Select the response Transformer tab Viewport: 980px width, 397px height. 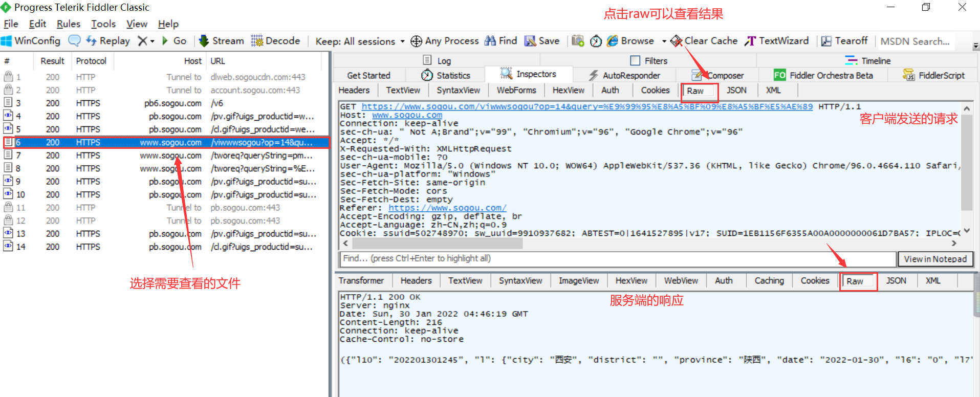pos(361,281)
